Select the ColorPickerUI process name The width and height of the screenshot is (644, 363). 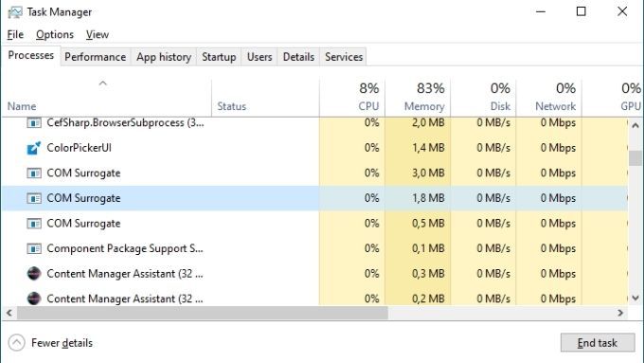pyautogui.click(x=79, y=148)
